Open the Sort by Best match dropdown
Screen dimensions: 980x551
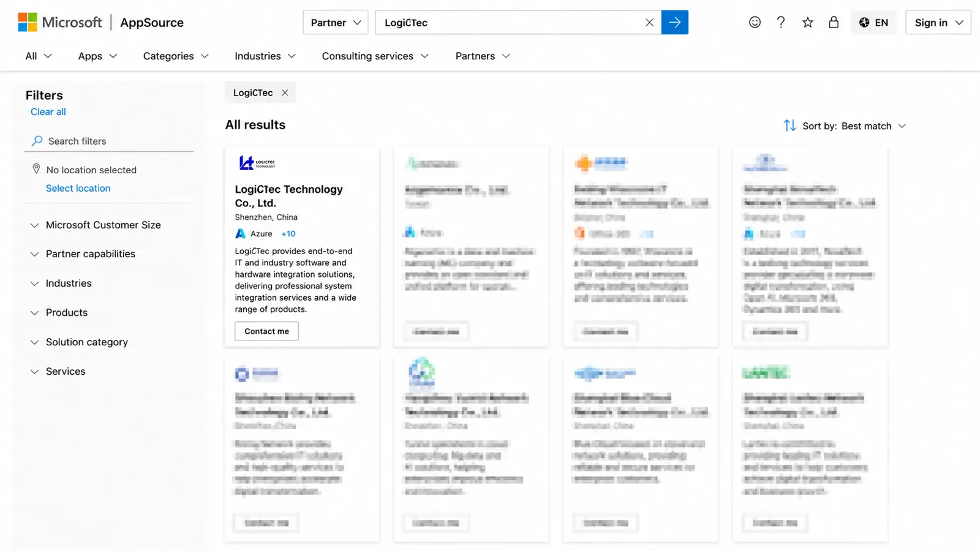[854, 126]
